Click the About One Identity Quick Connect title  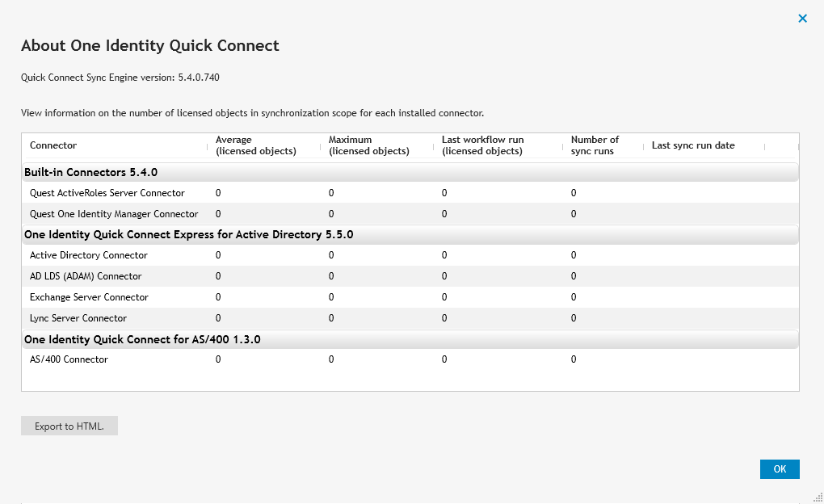(149, 46)
